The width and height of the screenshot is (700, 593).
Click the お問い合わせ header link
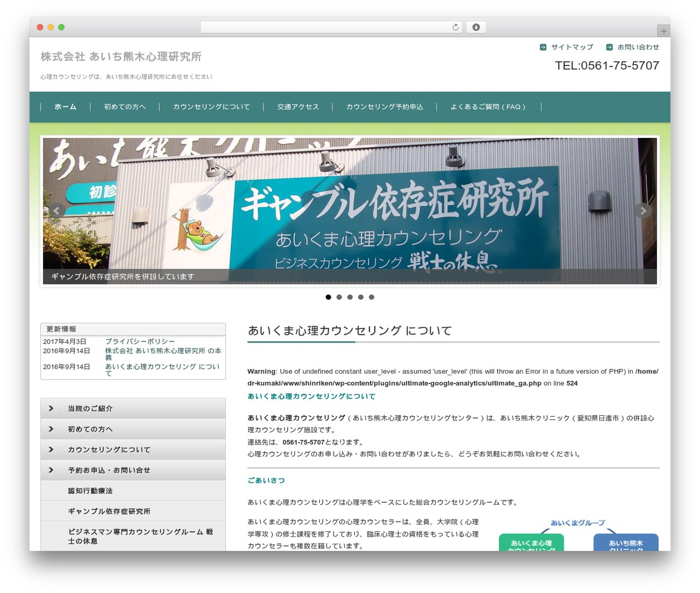point(638,47)
